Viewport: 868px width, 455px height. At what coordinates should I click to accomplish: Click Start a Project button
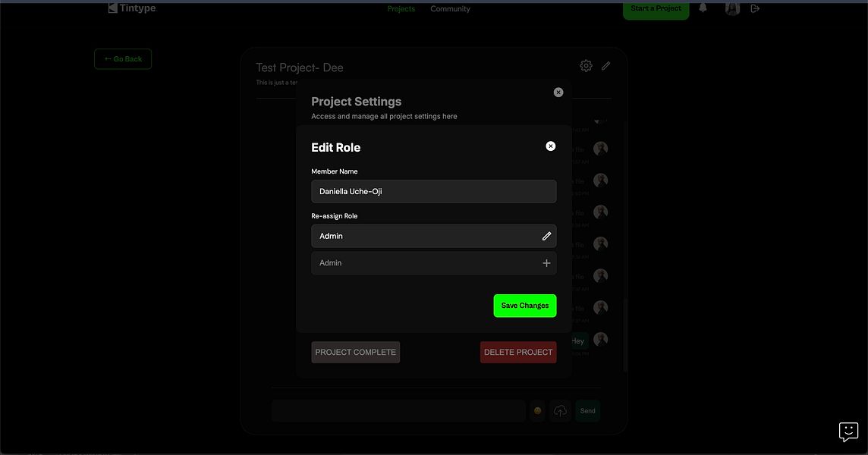(656, 9)
